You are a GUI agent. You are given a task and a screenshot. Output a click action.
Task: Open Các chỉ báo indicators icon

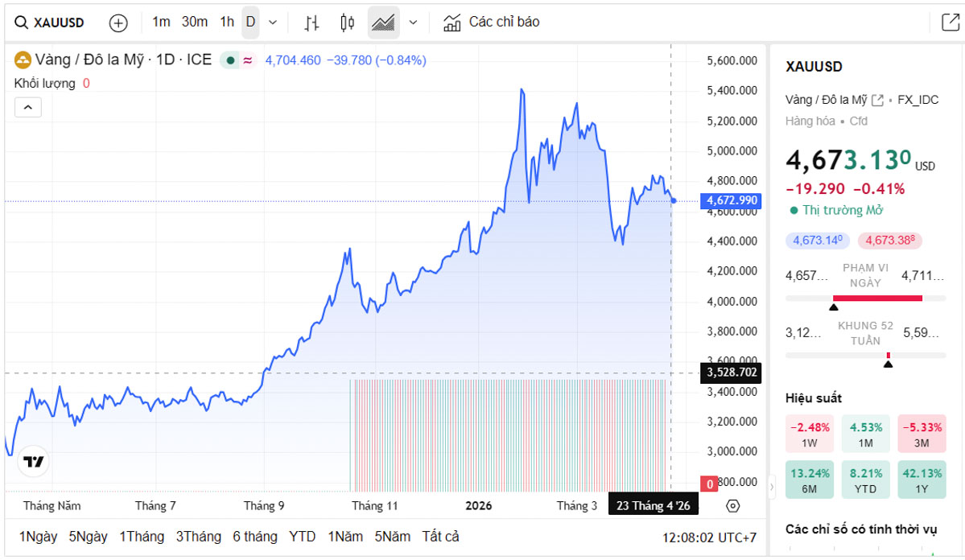[x=451, y=22]
